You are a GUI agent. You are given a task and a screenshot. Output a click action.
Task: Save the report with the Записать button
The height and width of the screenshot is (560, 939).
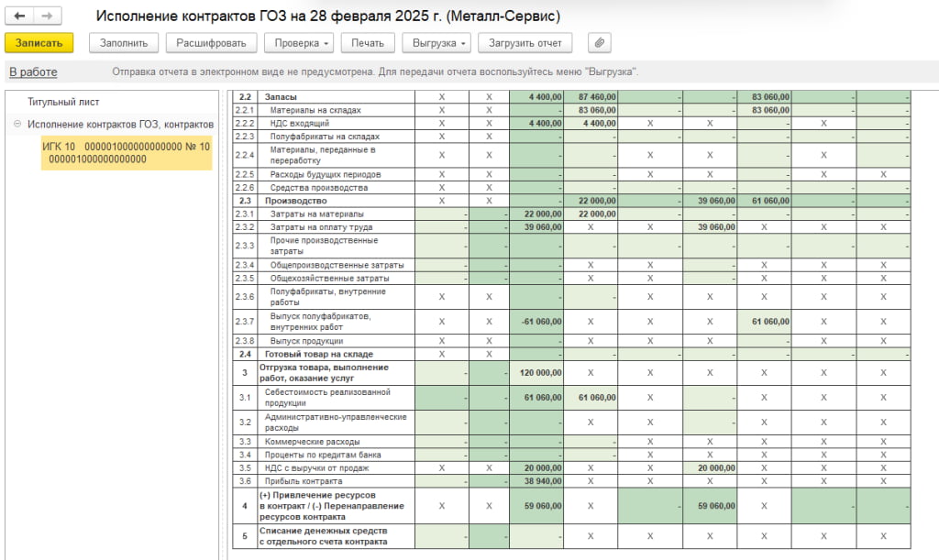point(39,43)
